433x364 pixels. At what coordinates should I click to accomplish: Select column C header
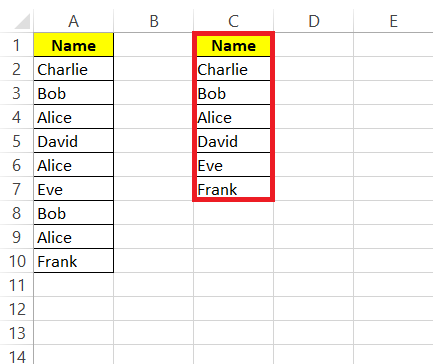234,21
